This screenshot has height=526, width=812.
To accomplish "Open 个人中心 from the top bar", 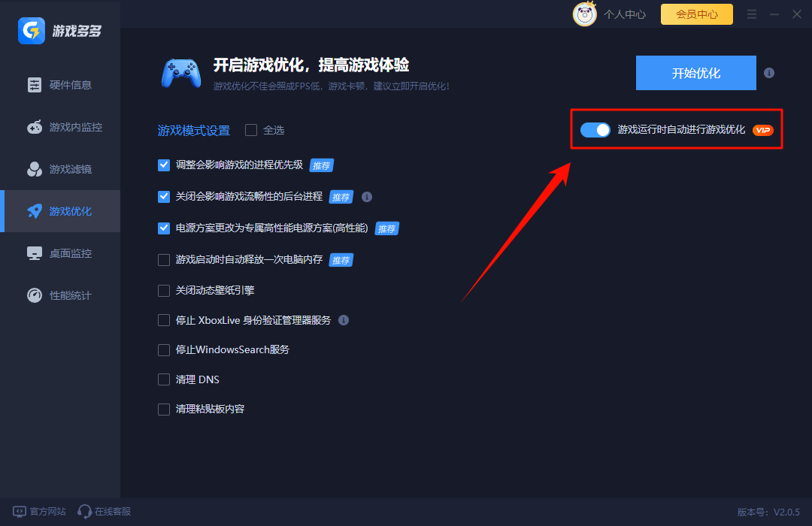I will click(624, 14).
